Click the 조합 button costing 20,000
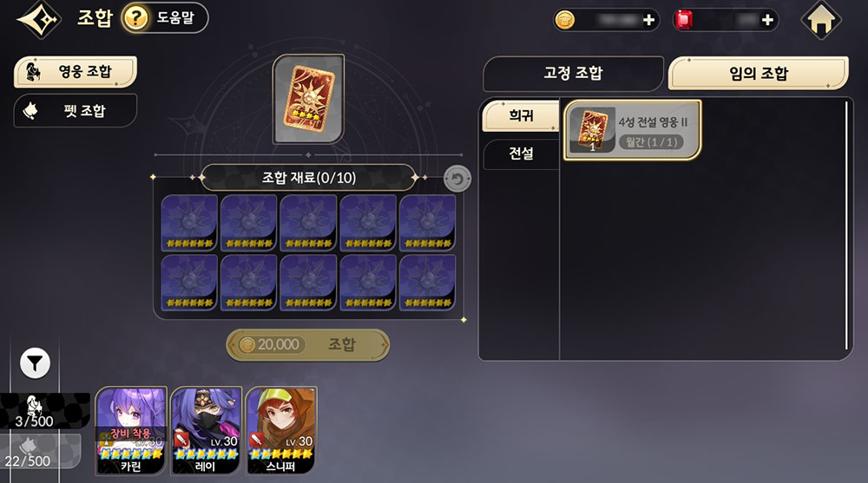 [308, 344]
